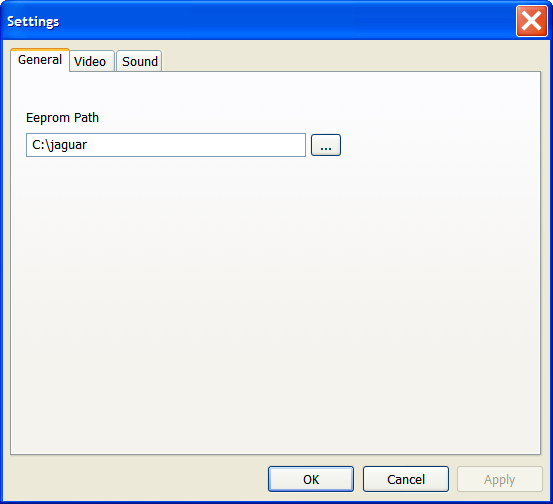553x504 pixels.
Task: Click the red X icon in title bar
Action: [x=531, y=21]
